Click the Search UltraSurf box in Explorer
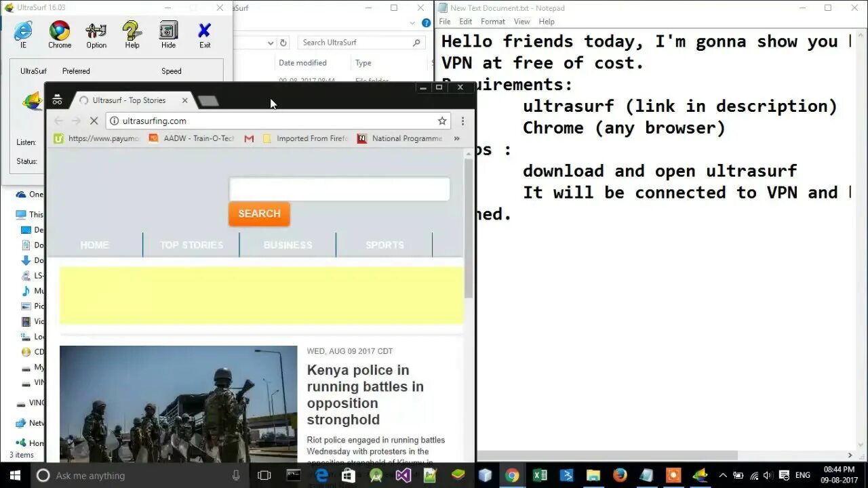The width and height of the screenshot is (868, 488). [361, 42]
